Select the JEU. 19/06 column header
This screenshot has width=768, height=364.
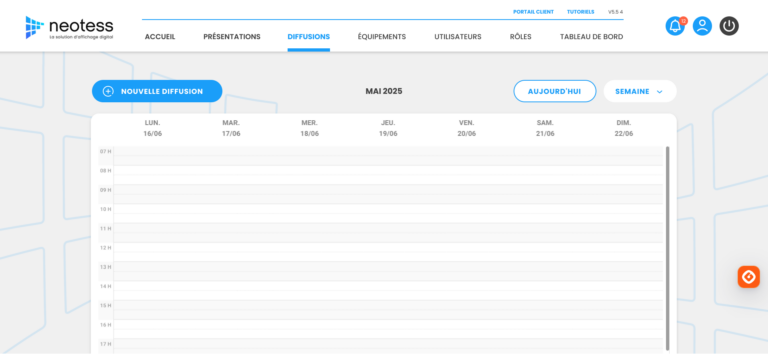[388, 128]
